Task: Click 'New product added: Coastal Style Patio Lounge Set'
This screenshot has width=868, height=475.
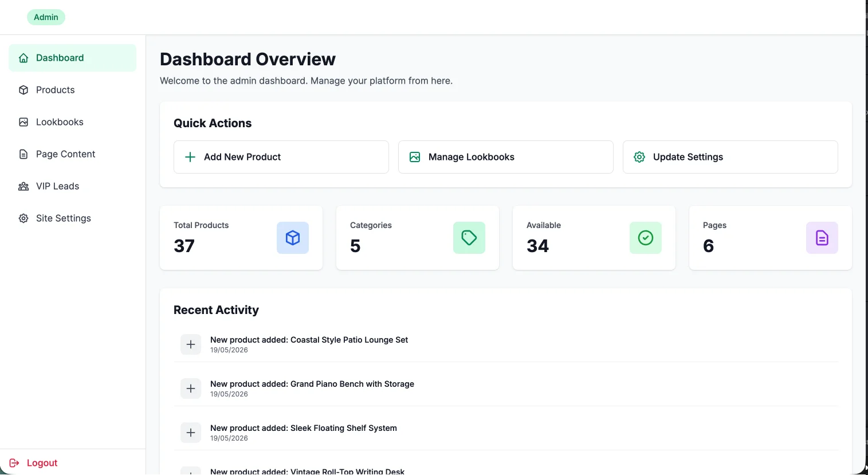Action: [x=309, y=340]
